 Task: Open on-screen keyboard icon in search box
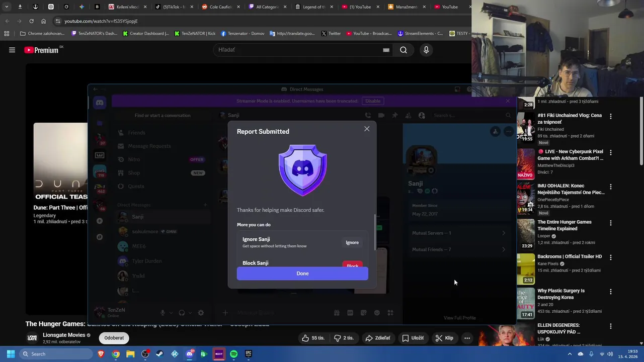point(386,50)
